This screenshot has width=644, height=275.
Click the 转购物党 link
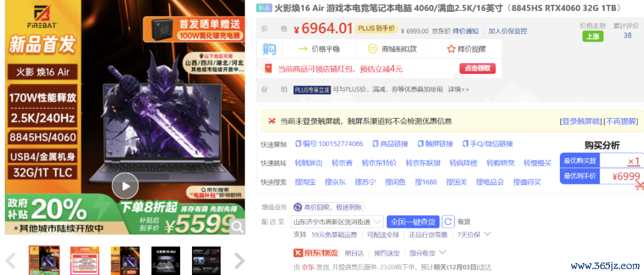pos(500,163)
